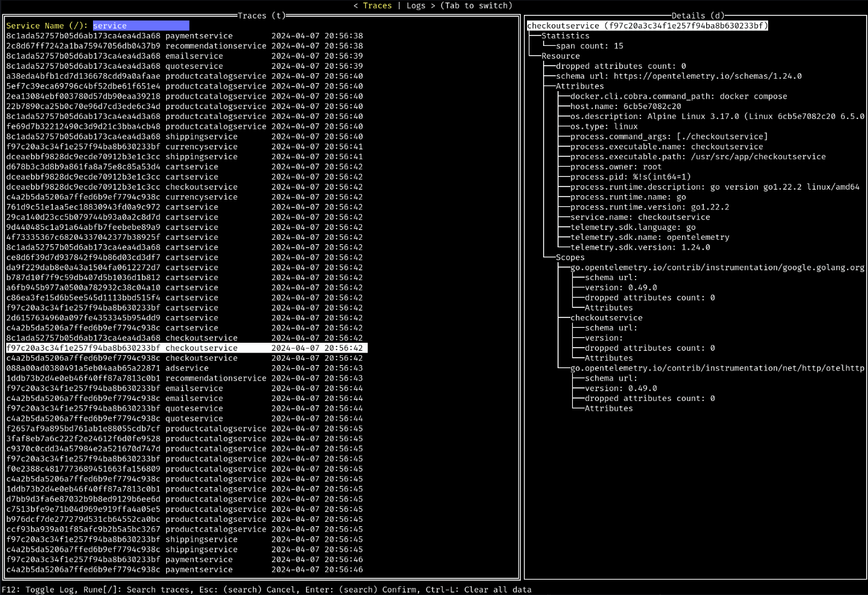The height and width of the screenshot is (595, 868).
Task: Select the span count: 15 item
Action: point(589,46)
